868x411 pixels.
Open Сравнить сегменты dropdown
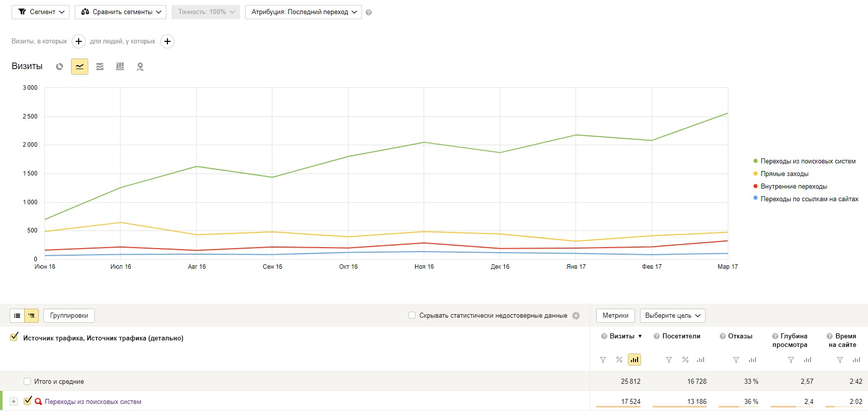coord(121,12)
